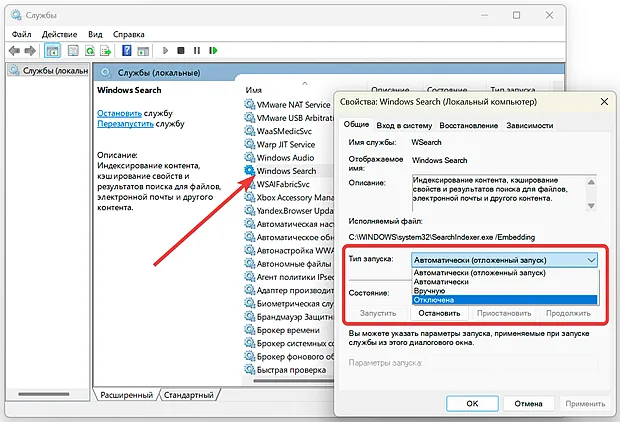
Task: Select the Брокер системных событий row
Action: pyautogui.click(x=289, y=343)
